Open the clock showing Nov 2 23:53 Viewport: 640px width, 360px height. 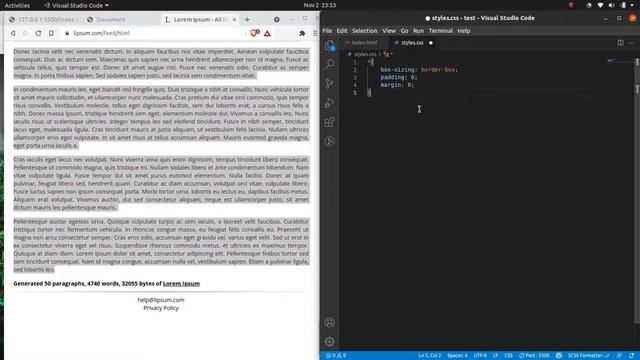pos(320,5)
